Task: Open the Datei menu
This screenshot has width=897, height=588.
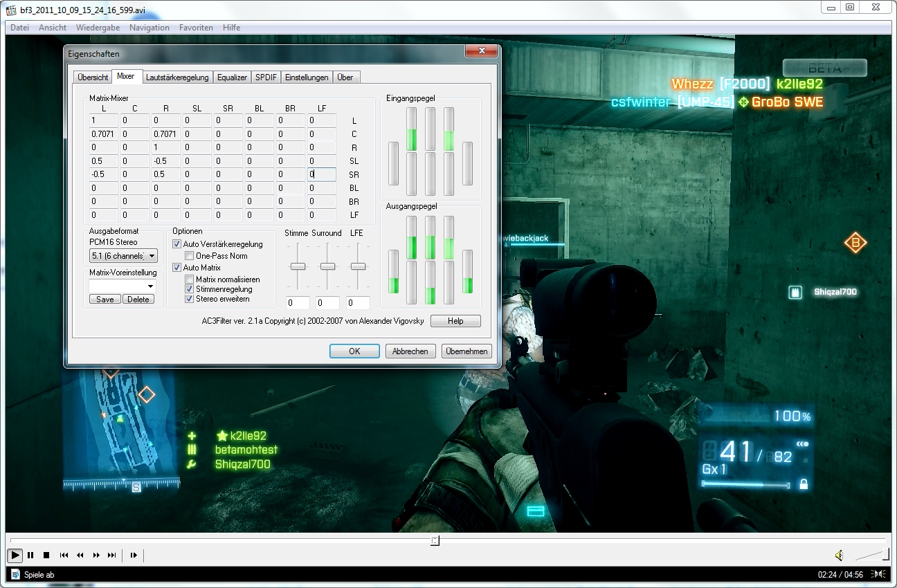Action: click(x=19, y=28)
